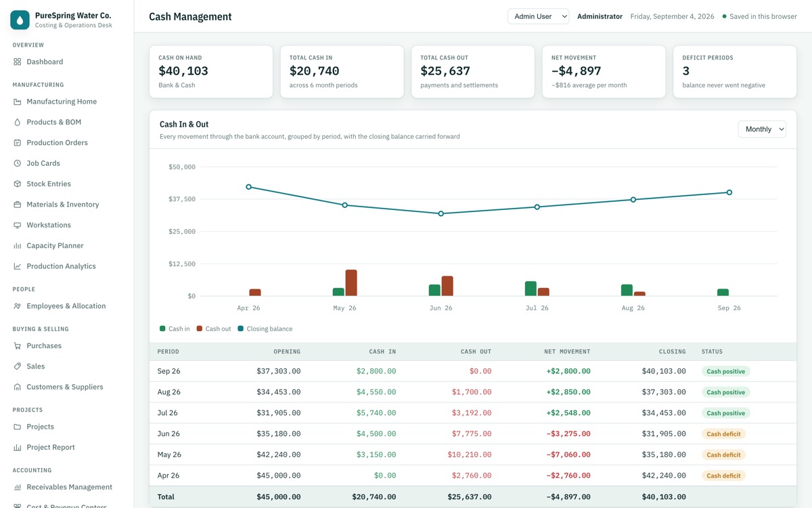Click the Receivables Management chart icon

point(18,487)
